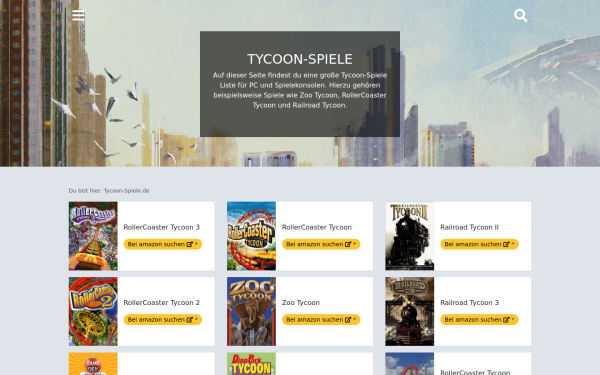The image size is (600, 375).
Task: Click the TYCOON-SPIELE page heading
Action: [x=300, y=59]
